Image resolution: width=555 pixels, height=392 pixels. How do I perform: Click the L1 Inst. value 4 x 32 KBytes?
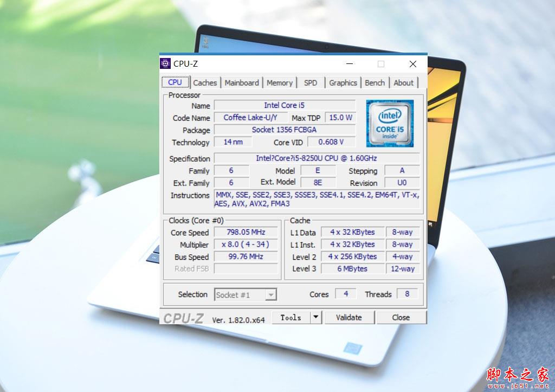point(352,245)
